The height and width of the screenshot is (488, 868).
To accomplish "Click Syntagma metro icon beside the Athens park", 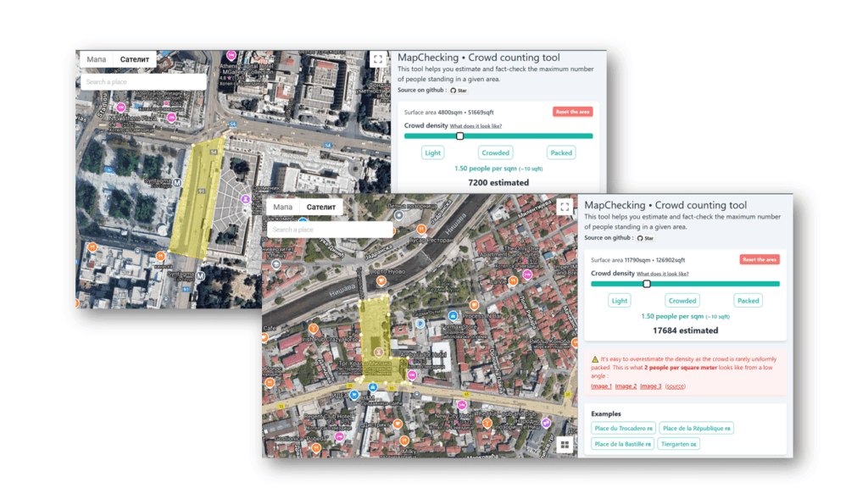I will coord(177,183).
